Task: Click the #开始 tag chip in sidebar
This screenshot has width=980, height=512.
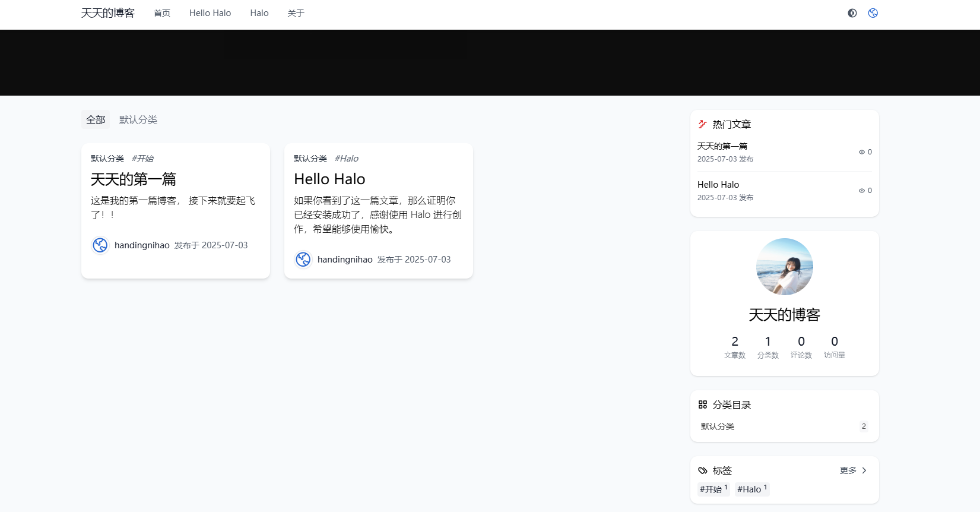Action: pyautogui.click(x=713, y=489)
